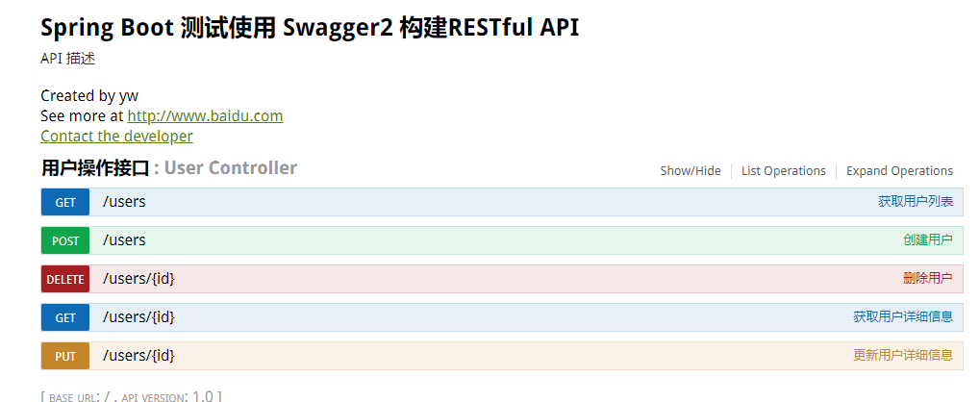Click the green POST method badge
This screenshot has height=402, width=980.
click(x=65, y=240)
